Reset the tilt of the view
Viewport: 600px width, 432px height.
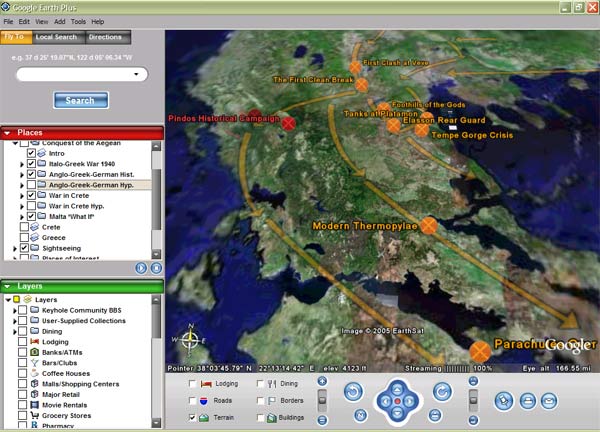pyautogui.click(x=435, y=415)
